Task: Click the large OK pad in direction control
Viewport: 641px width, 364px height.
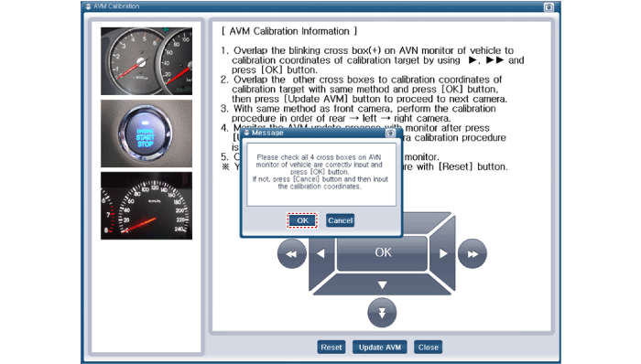Action: click(x=383, y=252)
